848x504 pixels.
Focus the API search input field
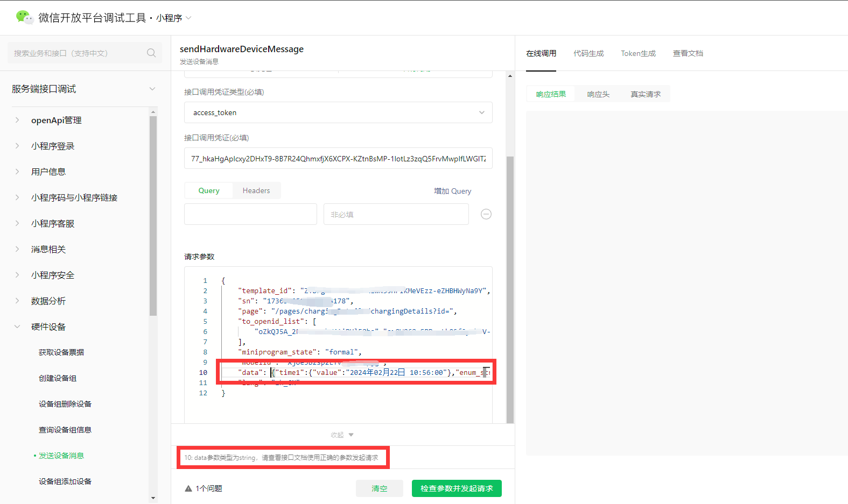tap(85, 53)
